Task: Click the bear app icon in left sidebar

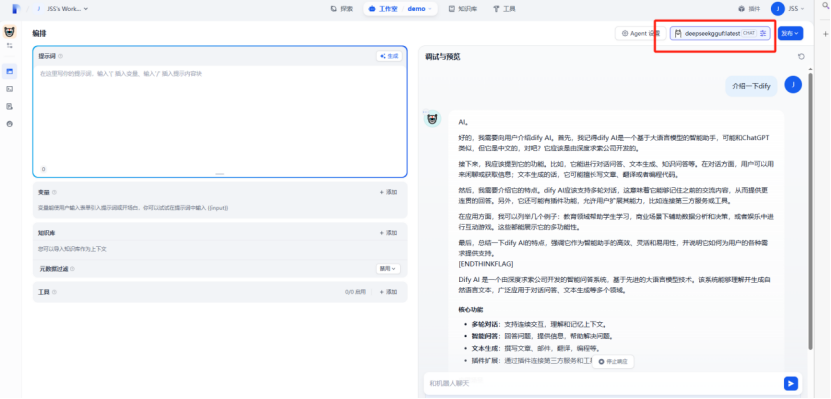Action: pyautogui.click(x=9, y=32)
